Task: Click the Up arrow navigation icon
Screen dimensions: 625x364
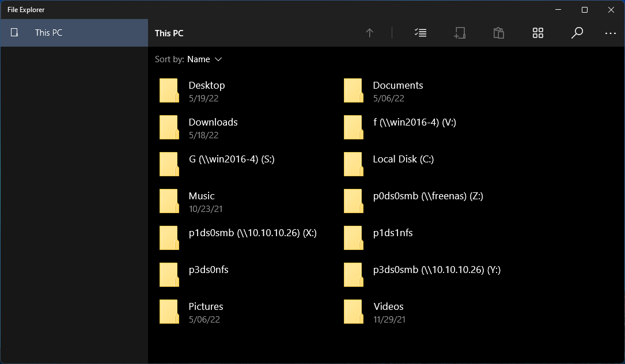Action: coord(369,33)
